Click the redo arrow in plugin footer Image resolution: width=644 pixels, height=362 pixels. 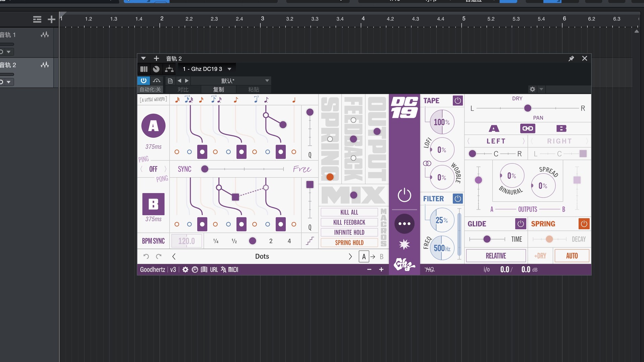[x=159, y=256]
